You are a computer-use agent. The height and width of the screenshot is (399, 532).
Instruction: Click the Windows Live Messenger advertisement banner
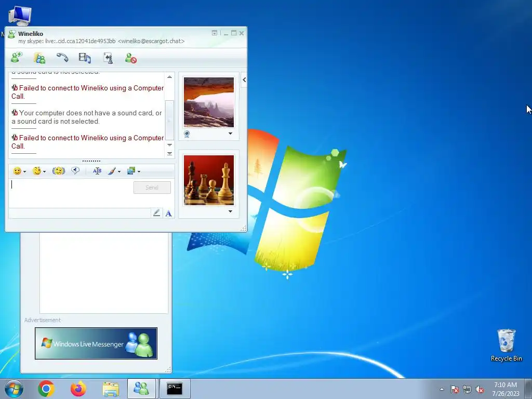tap(96, 343)
